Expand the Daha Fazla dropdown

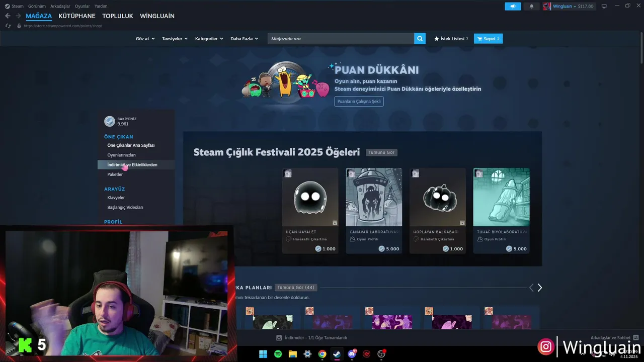click(x=244, y=39)
